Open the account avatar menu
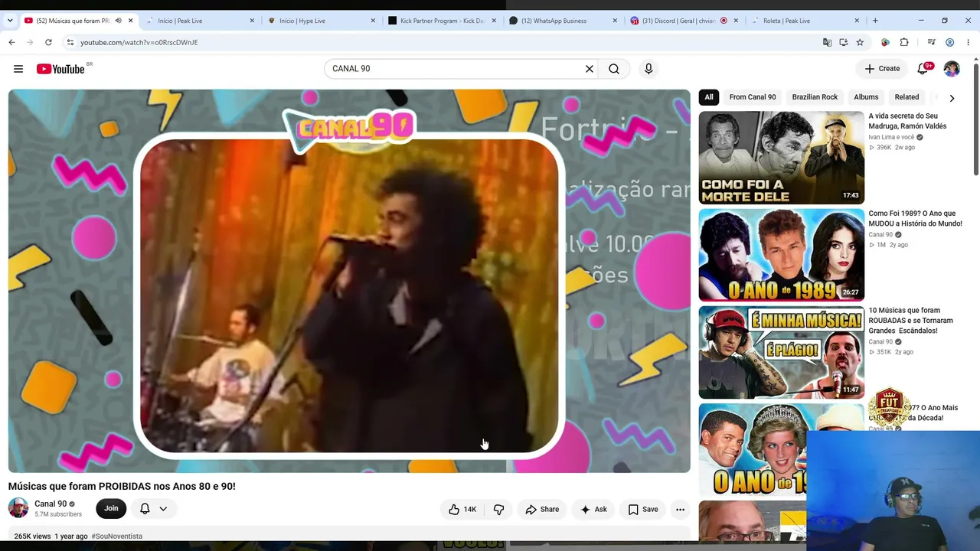980x551 pixels. coord(952,69)
